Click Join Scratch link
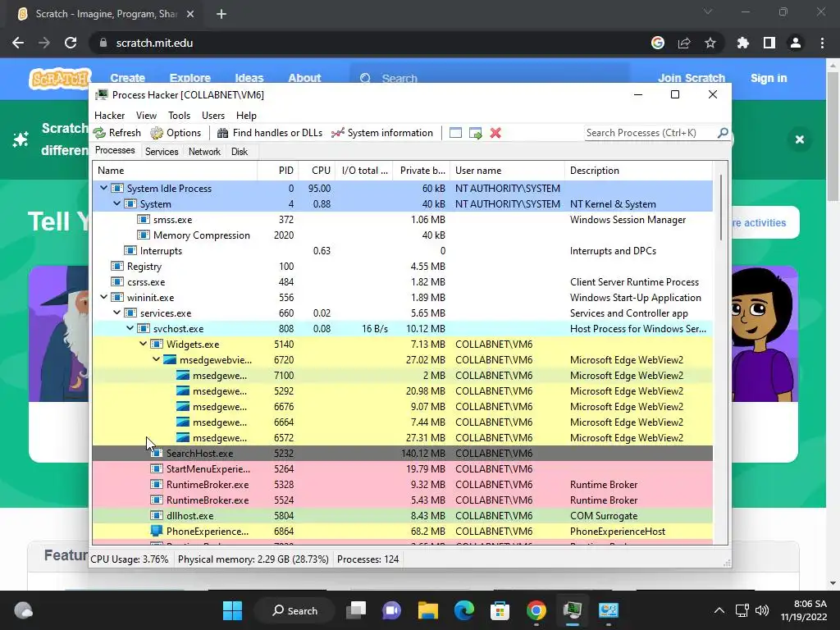The width and height of the screenshot is (840, 630). 692,78
